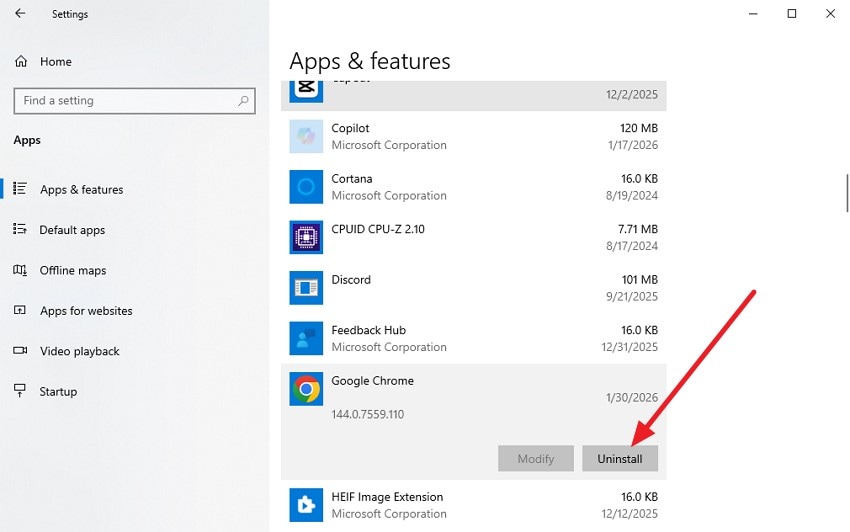Close the Settings window
This screenshot has width=850, height=532.
[830, 14]
